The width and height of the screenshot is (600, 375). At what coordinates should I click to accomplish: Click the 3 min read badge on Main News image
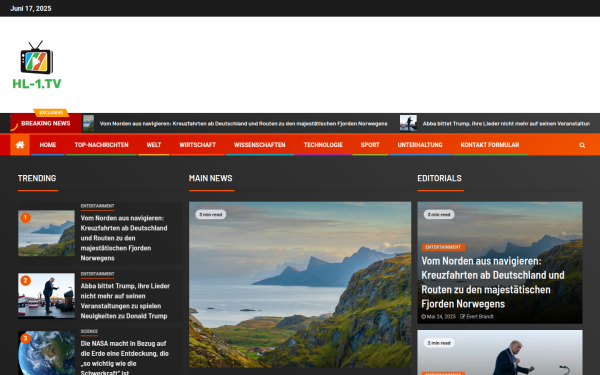(x=211, y=214)
